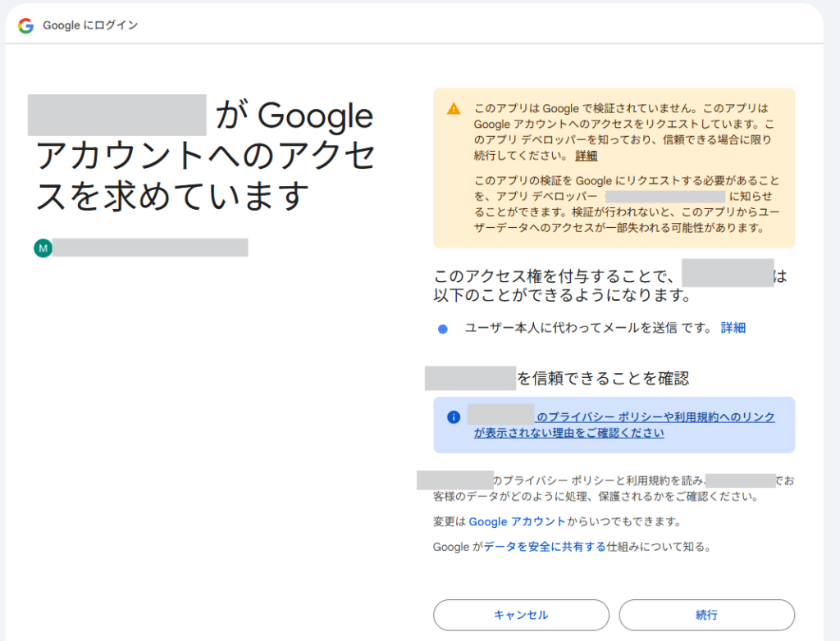This screenshot has height=641, width=840.
Task: Click the green M account avatar
Action: pyautogui.click(x=43, y=248)
